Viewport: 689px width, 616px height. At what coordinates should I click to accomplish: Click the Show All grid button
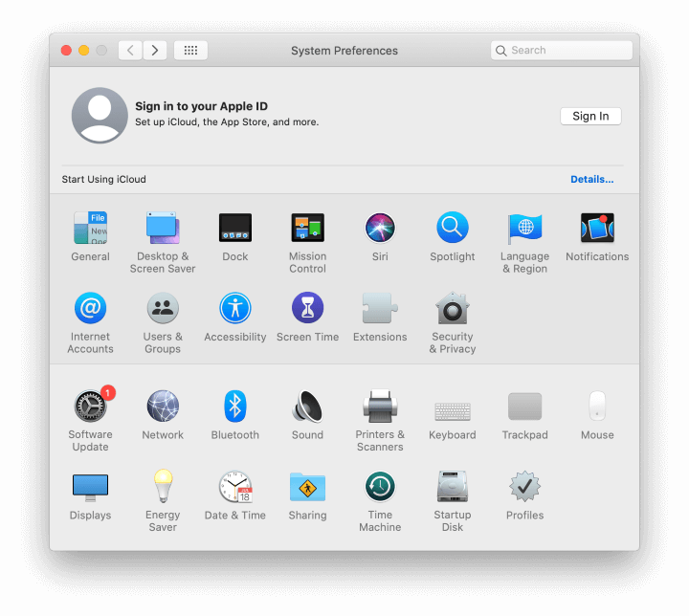pyautogui.click(x=190, y=51)
